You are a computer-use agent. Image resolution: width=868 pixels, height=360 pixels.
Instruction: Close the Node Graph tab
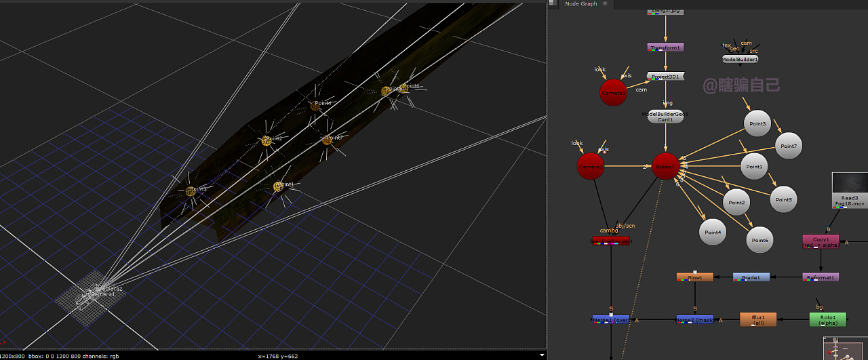pos(605,4)
